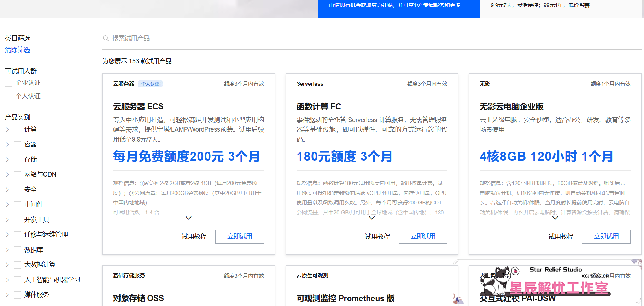Screen dimensions: 644x306
Task: Expand the 网络与CDN category chevron
Action: click(x=7, y=175)
